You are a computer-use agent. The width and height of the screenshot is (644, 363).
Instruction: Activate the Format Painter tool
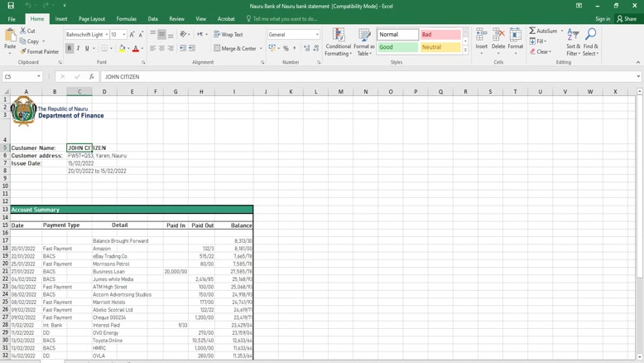click(40, 51)
